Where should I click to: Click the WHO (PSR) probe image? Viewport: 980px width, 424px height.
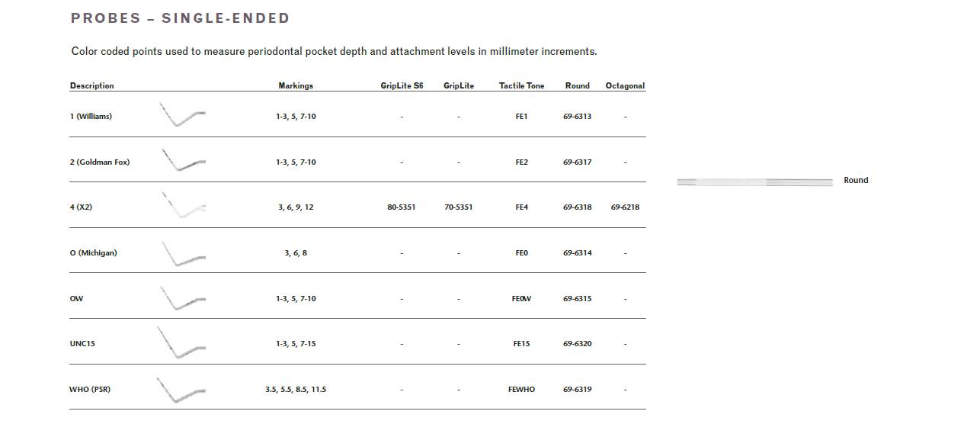click(181, 390)
